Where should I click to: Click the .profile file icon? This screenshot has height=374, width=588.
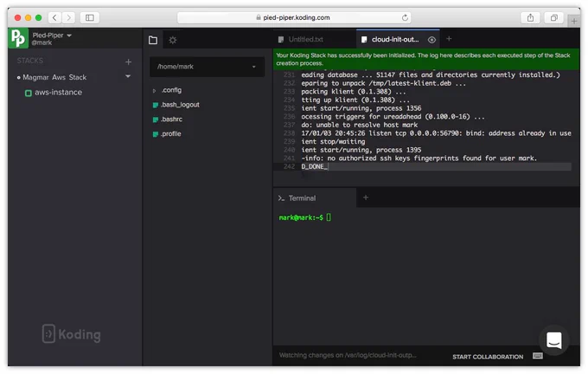[156, 134]
